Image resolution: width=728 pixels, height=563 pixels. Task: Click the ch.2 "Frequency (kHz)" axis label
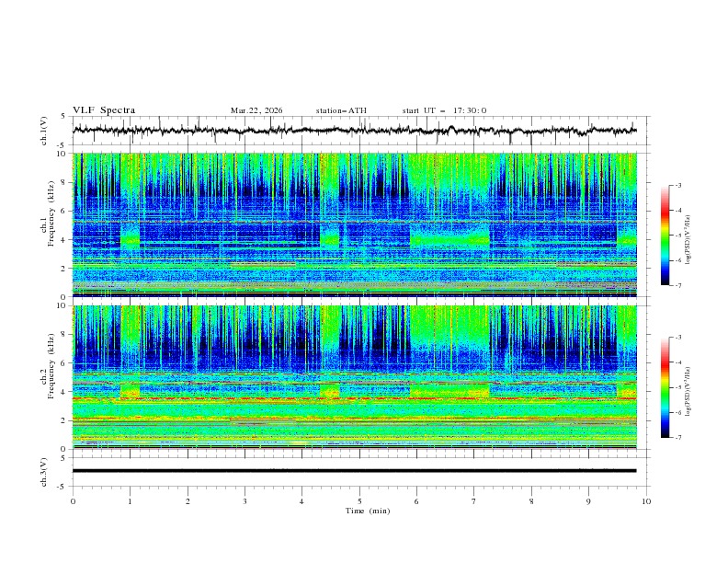[x=51, y=365]
